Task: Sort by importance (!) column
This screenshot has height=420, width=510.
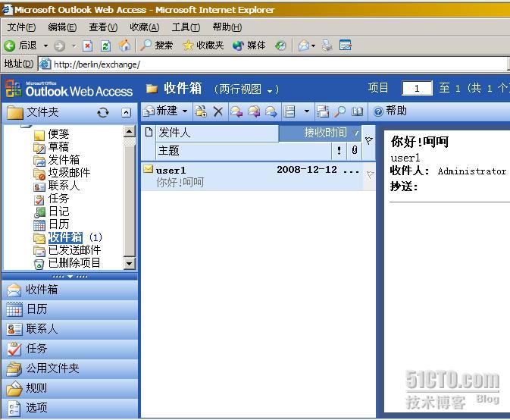Action: tap(339, 150)
